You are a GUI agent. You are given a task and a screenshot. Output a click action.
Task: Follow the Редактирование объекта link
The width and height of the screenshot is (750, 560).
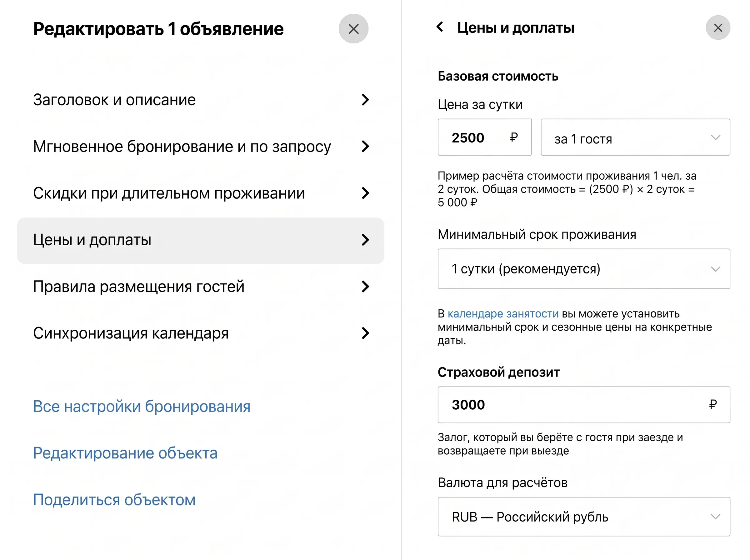[125, 453]
